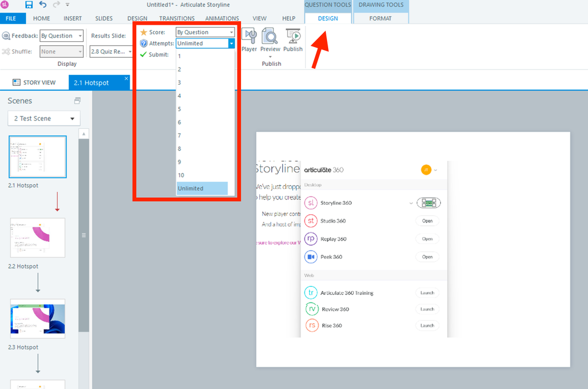Choose 3 attempts from the list
The width and height of the screenshot is (588, 389).
point(202,82)
